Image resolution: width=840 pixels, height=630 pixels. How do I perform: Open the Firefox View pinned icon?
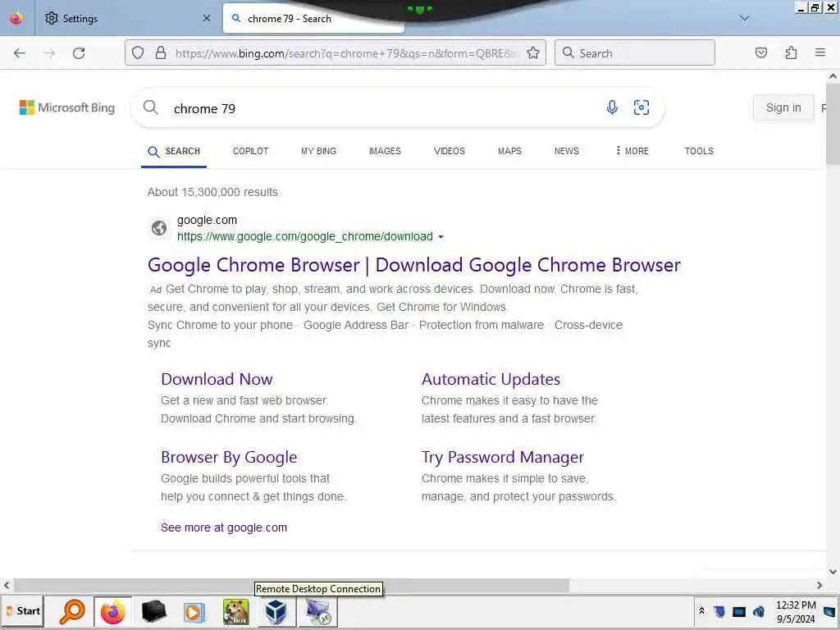(x=16, y=18)
